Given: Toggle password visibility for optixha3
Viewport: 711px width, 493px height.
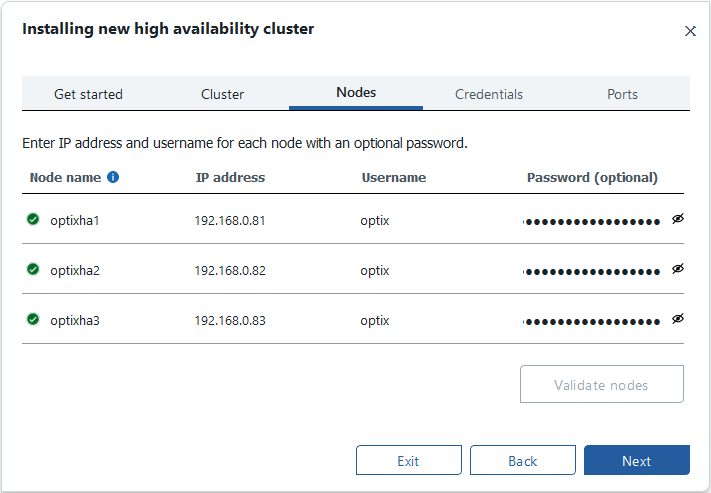Looking at the screenshot, I should coord(677,319).
